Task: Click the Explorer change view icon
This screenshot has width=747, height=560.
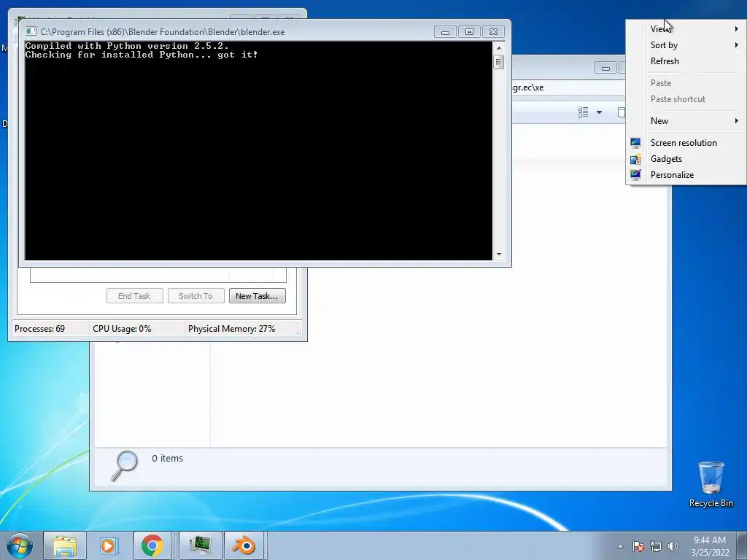Action: pyautogui.click(x=583, y=112)
